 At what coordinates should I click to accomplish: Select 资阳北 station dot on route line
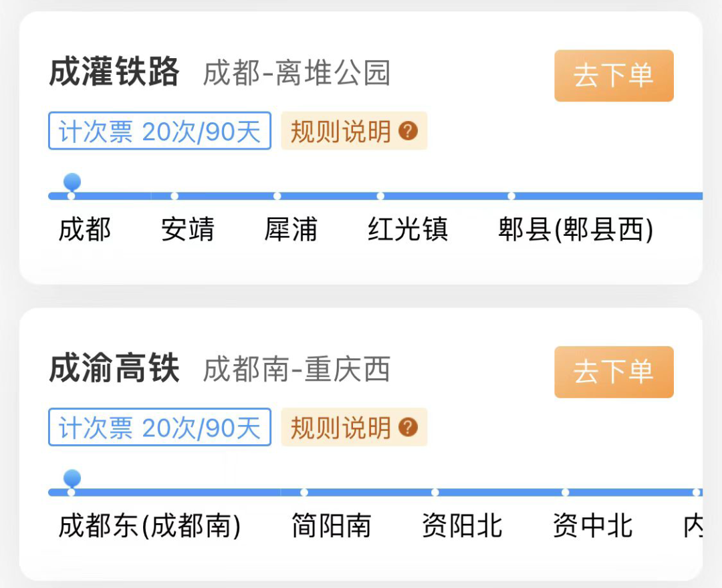pos(435,493)
